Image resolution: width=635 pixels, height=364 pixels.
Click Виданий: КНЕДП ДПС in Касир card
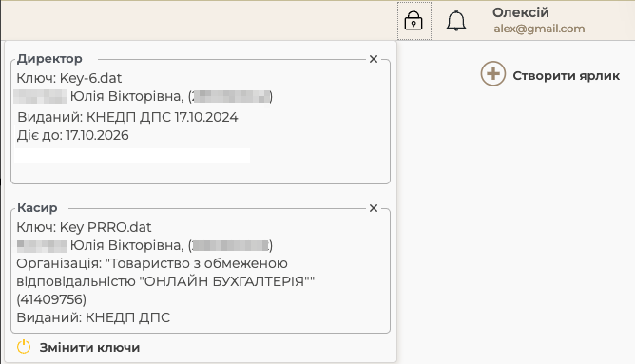tap(93, 317)
